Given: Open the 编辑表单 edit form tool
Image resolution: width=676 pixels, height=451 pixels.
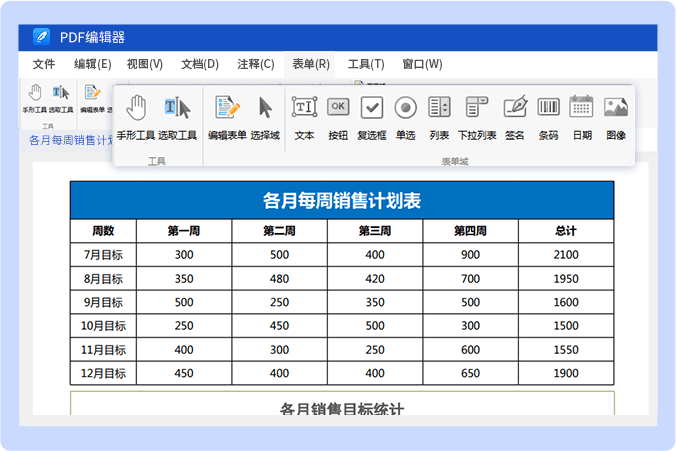Looking at the screenshot, I should click(x=227, y=108).
